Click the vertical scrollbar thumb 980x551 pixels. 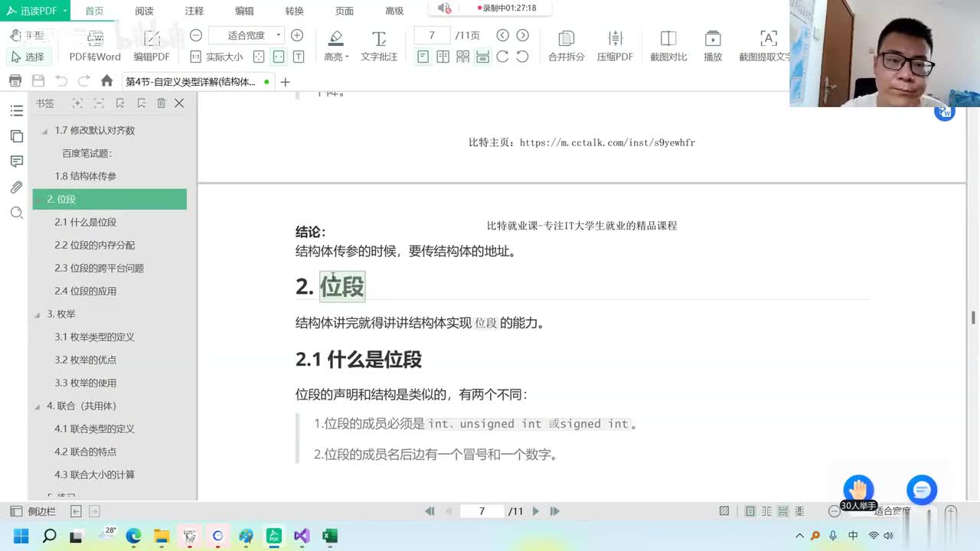click(x=974, y=318)
